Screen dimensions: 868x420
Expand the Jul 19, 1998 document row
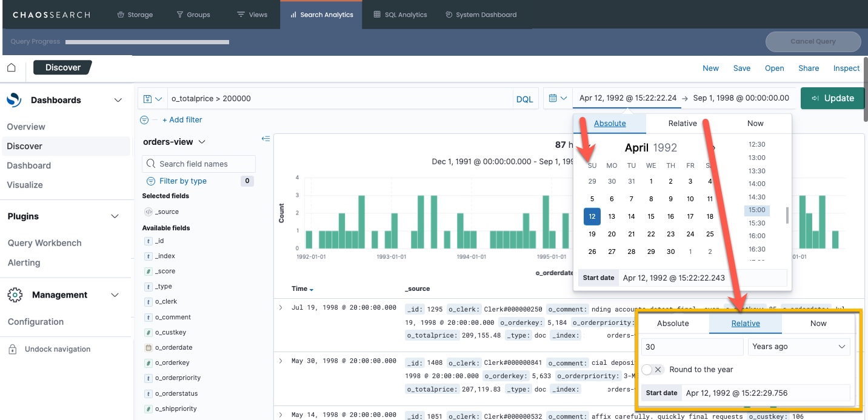[x=281, y=308]
